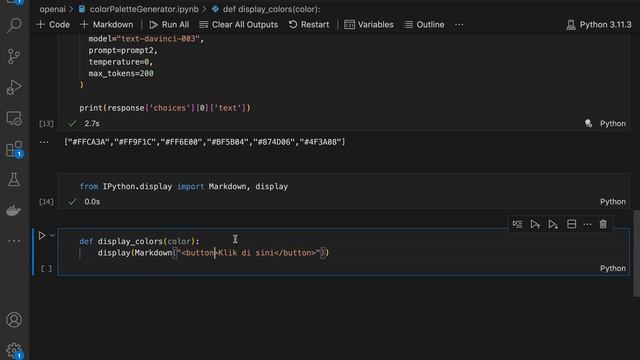This screenshot has width=640, height=360.
Task: Run the display_colors cell
Action: [x=42, y=236]
